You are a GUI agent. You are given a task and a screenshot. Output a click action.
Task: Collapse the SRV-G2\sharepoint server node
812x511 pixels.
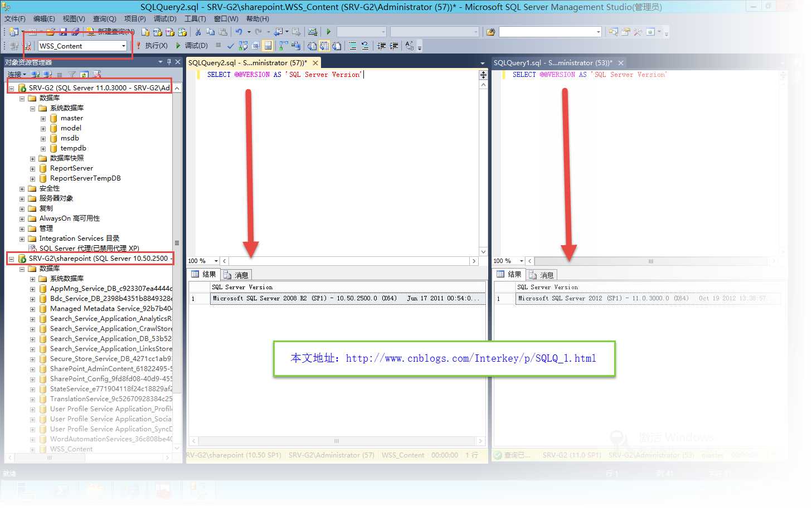[11, 259]
